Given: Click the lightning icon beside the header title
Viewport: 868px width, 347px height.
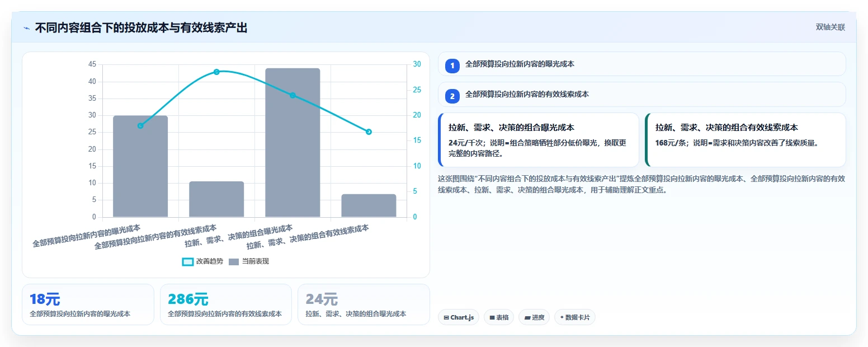Looking at the screenshot, I should point(27,28).
